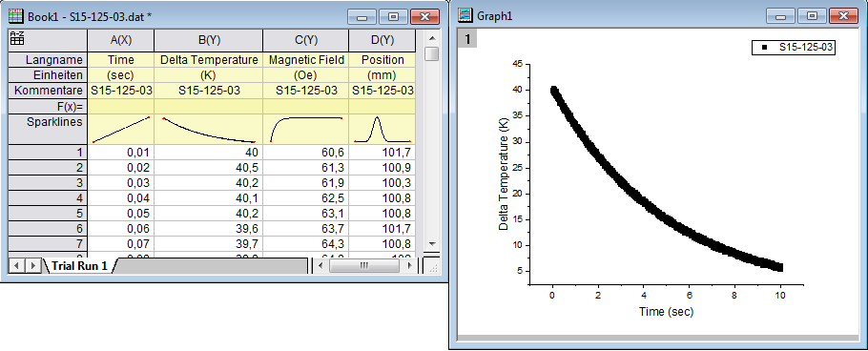Screen dimensions: 868x351
Task: Open the Delta Temperature sparkline
Action: tap(209, 130)
